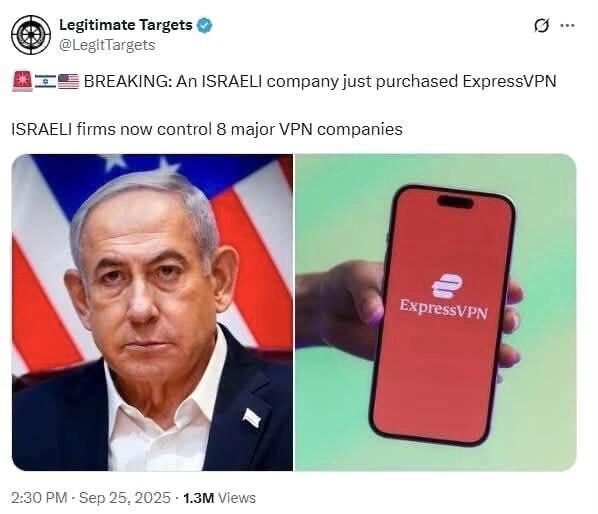Image resolution: width=598 pixels, height=514 pixels.
Task: View the 1.3M Views count
Action: 219,498
